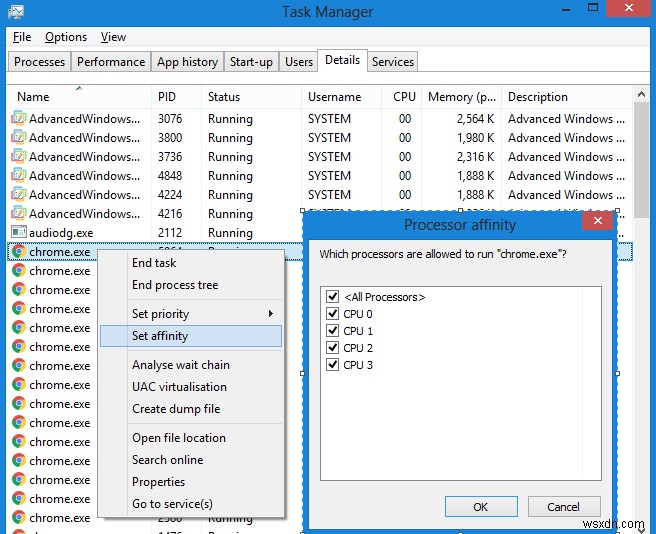Click Running status of PID 4216

click(x=230, y=214)
